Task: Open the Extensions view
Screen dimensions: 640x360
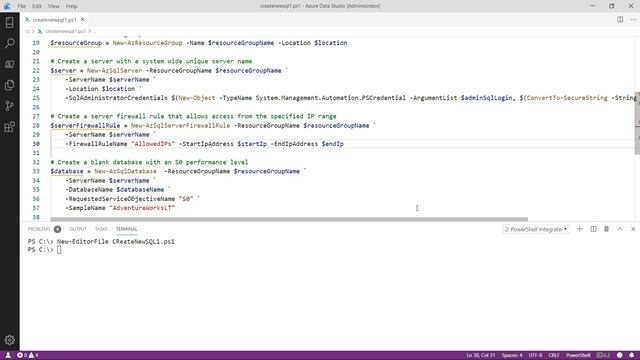Action: point(9,127)
